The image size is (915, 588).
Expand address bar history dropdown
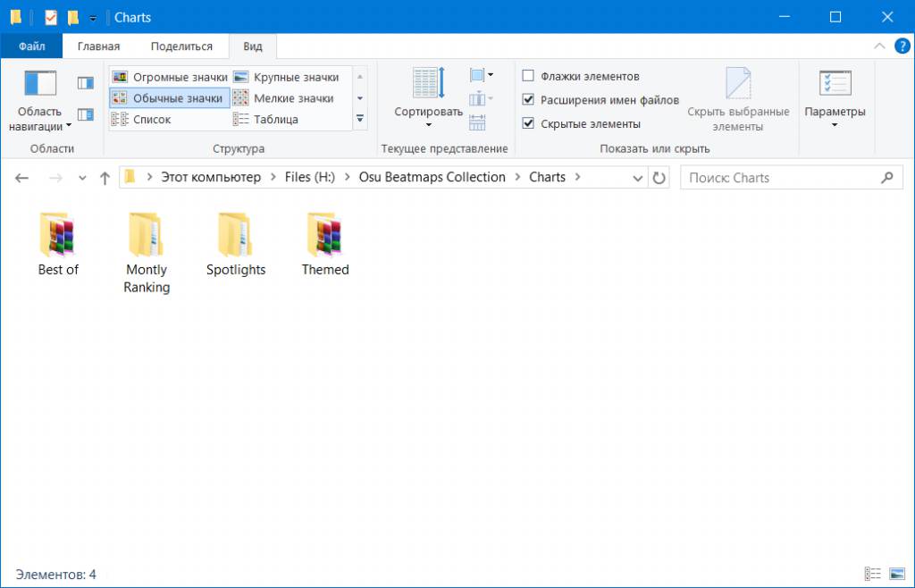(638, 178)
